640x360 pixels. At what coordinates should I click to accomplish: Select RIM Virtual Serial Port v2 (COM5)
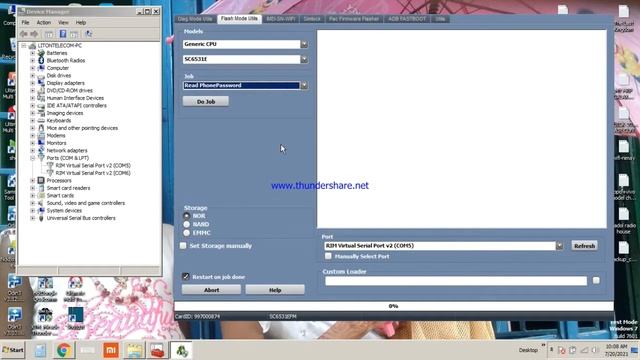point(93,165)
